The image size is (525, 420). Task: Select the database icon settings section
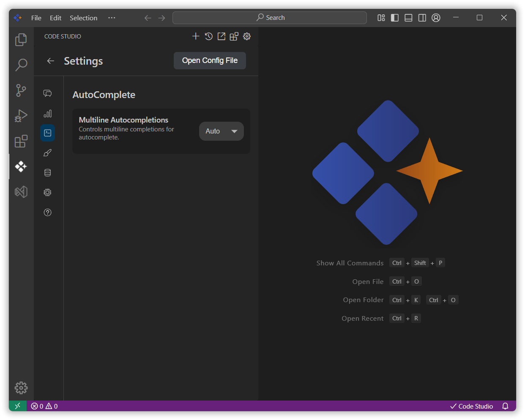coord(48,172)
